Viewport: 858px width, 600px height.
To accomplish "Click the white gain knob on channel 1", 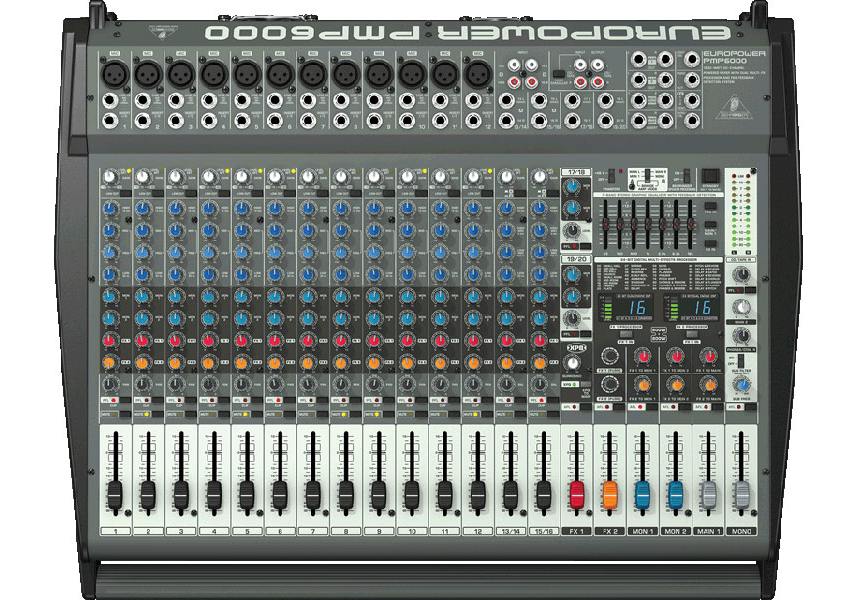I will click(109, 177).
